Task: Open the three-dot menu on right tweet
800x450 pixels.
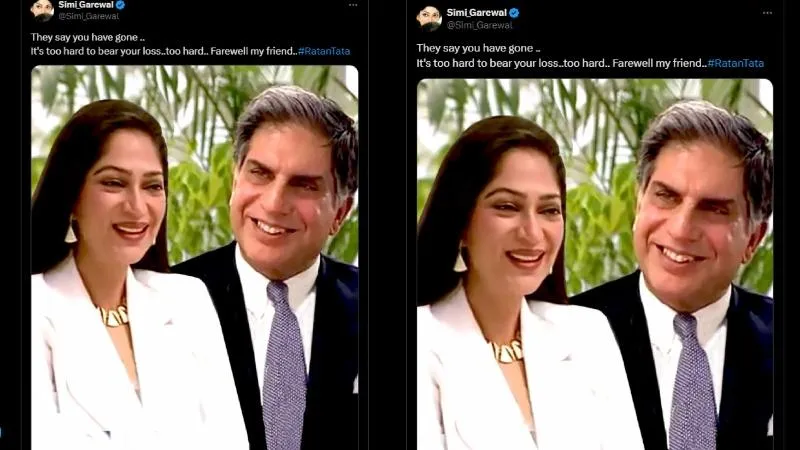Action: click(767, 13)
